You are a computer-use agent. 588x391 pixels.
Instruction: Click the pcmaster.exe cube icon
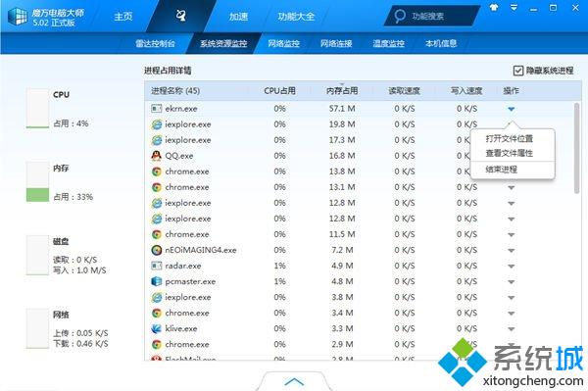[x=157, y=281]
